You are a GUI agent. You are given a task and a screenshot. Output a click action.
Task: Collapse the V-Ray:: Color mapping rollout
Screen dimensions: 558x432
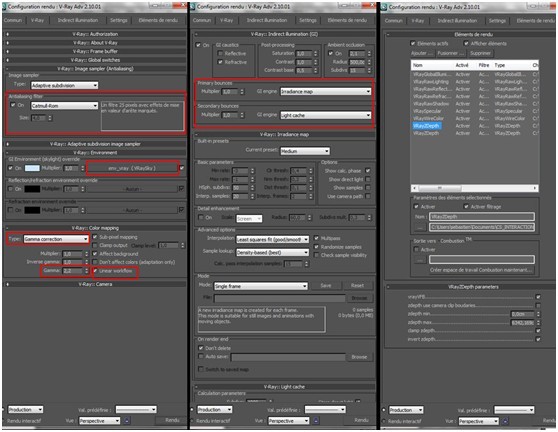[x=95, y=228]
